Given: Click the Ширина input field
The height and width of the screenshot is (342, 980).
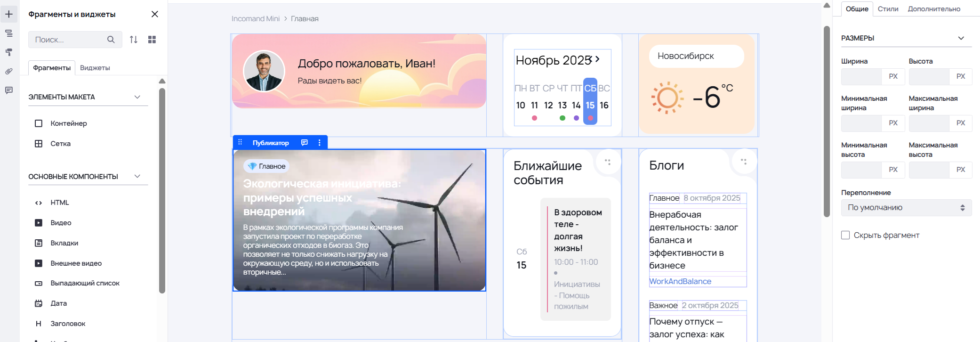Looking at the screenshot, I should tap(861, 76).
